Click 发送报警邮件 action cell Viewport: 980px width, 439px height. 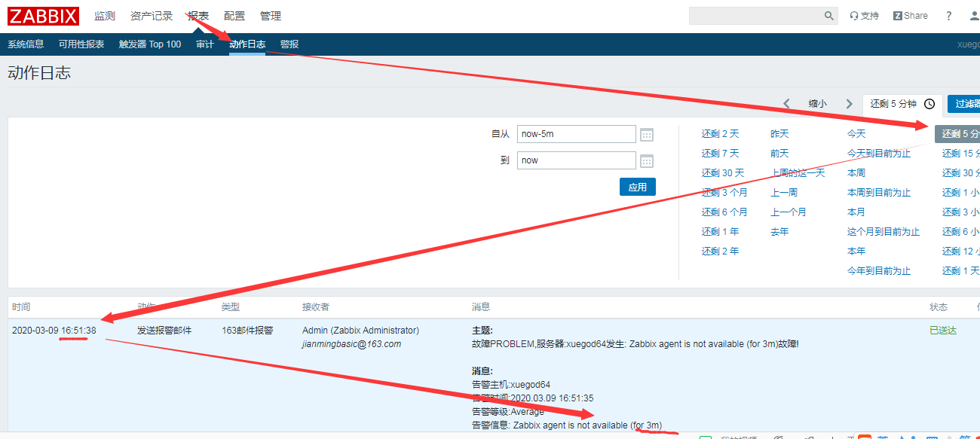click(164, 331)
